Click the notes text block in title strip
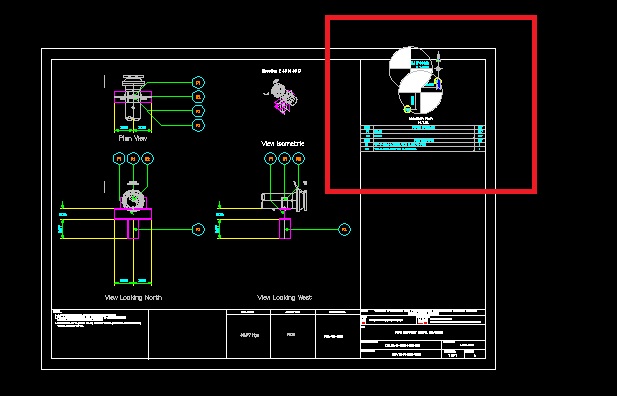The height and width of the screenshot is (396, 617). (98, 318)
